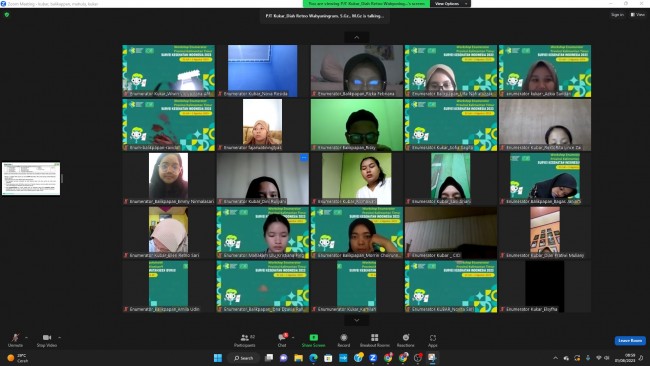
Task: Open the Windows taskbar Search box
Action: click(x=243, y=358)
